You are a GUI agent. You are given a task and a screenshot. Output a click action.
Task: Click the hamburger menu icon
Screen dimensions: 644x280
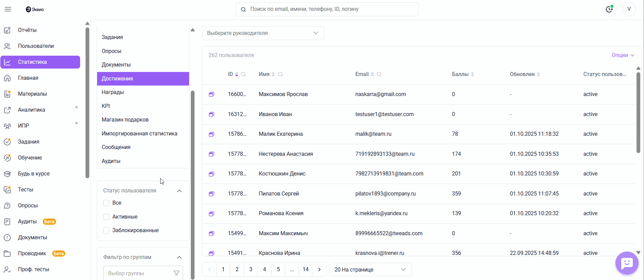[8, 10]
